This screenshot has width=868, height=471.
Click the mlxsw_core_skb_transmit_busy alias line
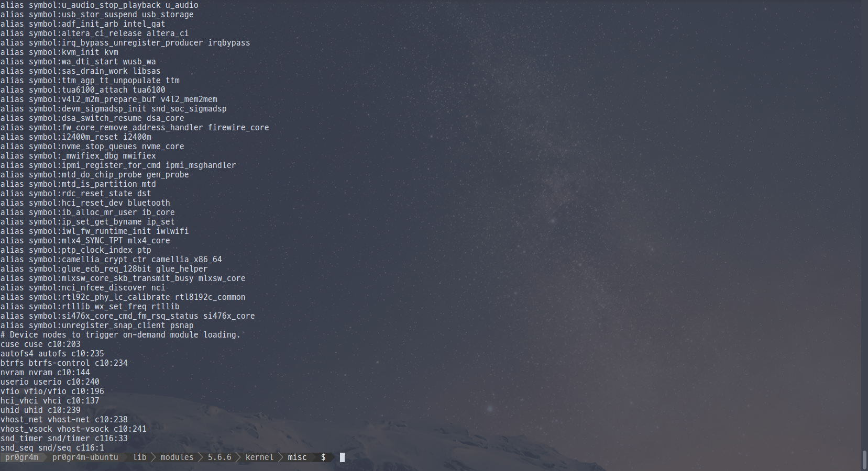pyautogui.click(x=123, y=278)
